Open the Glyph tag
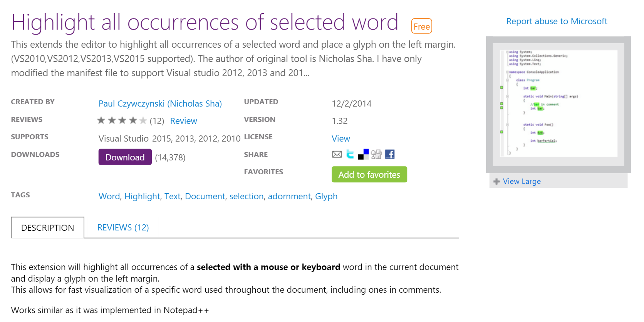The image size is (644, 322). [x=326, y=197]
